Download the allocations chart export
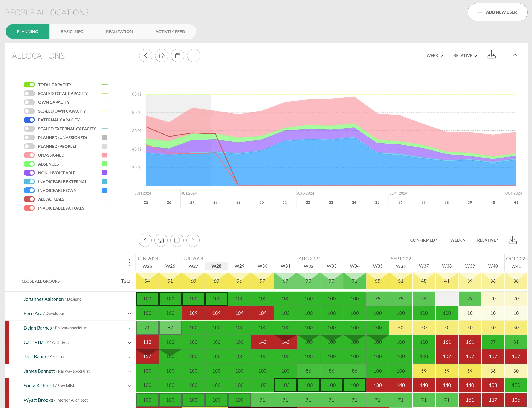This screenshot has height=408, width=532. [x=491, y=55]
